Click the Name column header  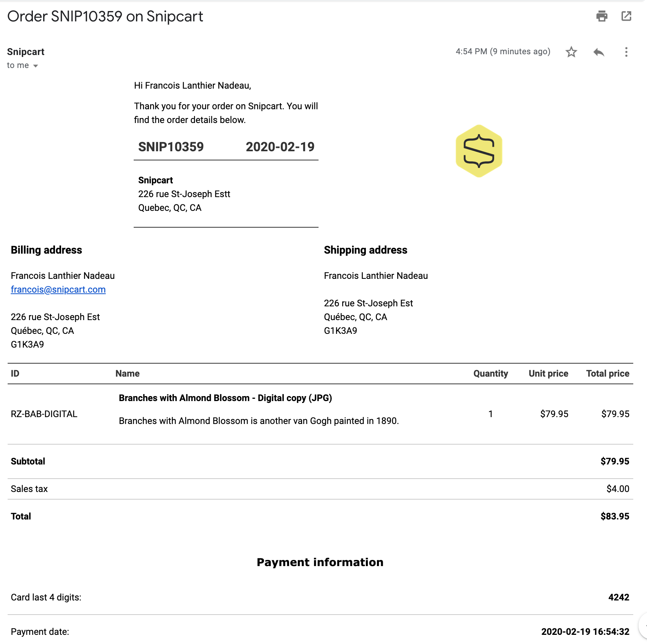tap(128, 374)
